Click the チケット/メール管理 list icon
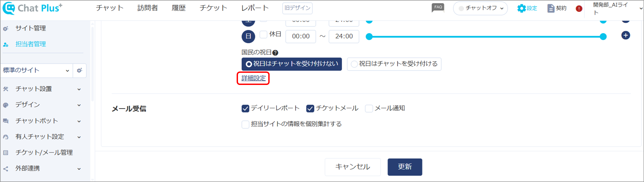644x182 pixels. pos(6,153)
